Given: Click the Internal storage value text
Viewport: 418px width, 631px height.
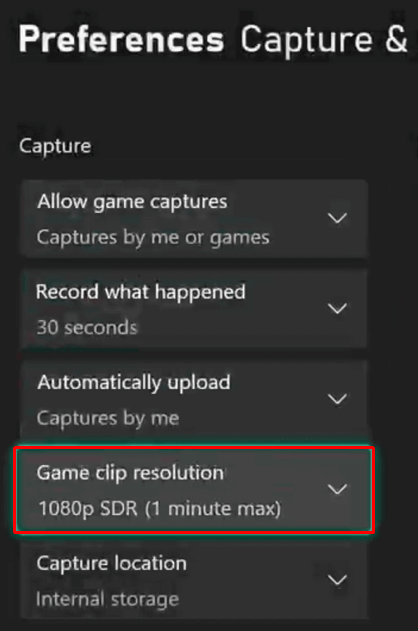Looking at the screenshot, I should tap(107, 599).
